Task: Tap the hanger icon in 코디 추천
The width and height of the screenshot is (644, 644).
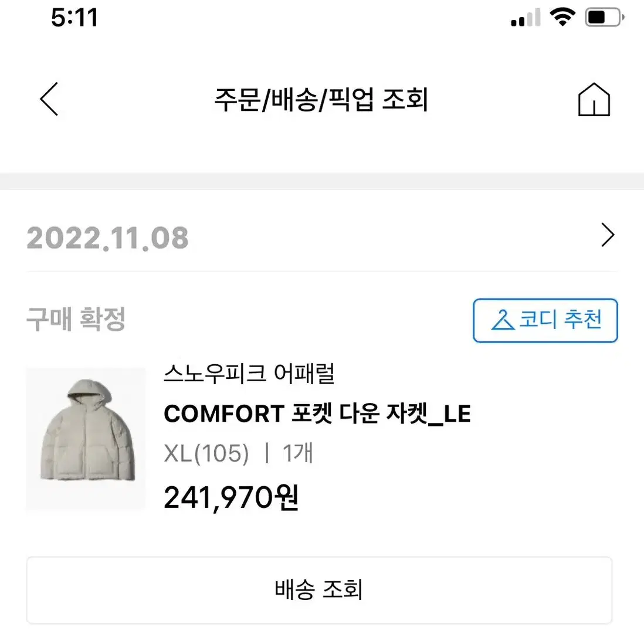Action: [503, 320]
